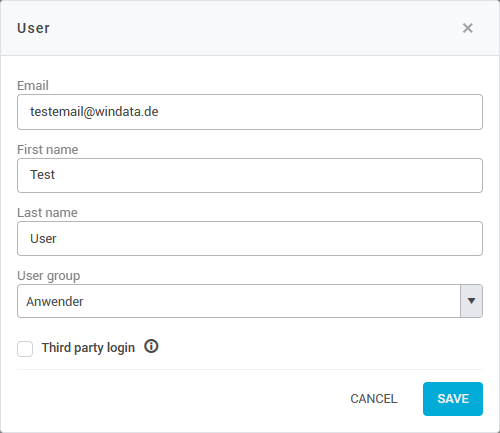Cancel the user edit dialog

374,399
